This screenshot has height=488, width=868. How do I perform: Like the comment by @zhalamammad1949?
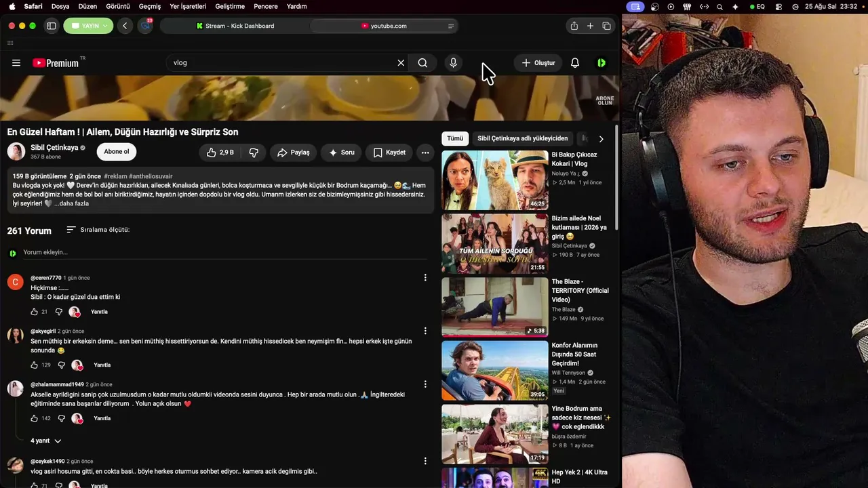click(x=34, y=418)
